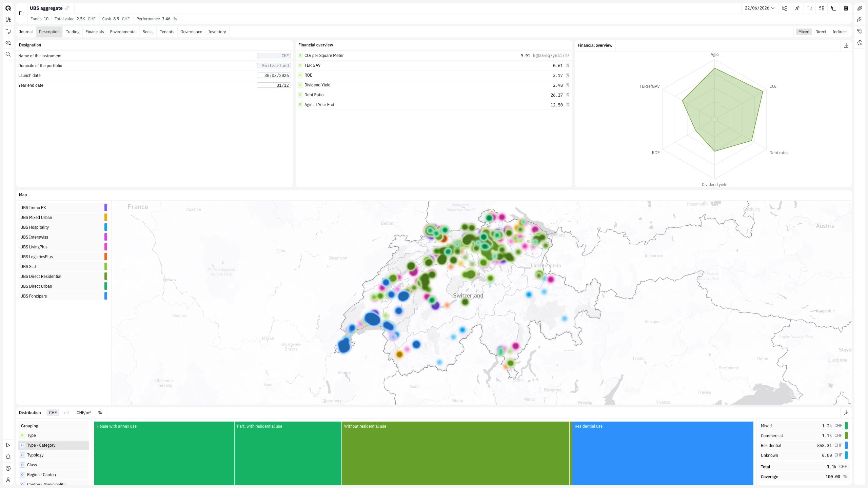Click the Commercial row in distribution legend
868x488 pixels.
[x=804, y=436]
